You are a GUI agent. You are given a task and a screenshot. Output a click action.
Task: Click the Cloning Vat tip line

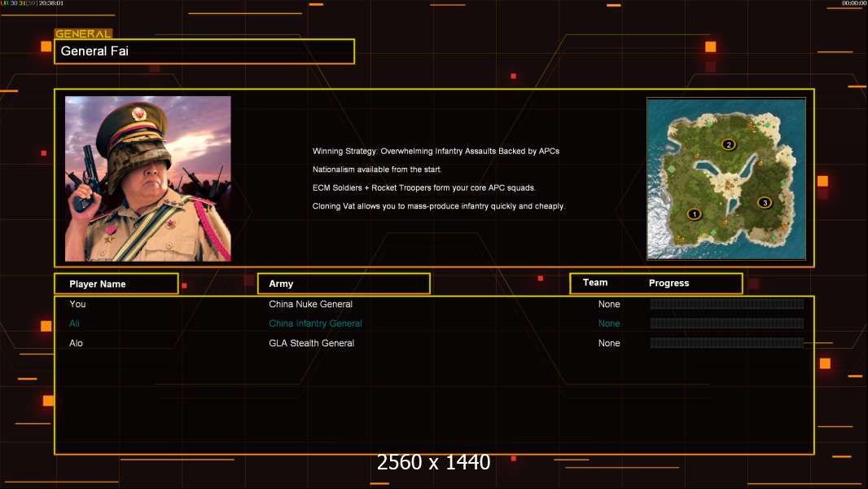(x=438, y=206)
